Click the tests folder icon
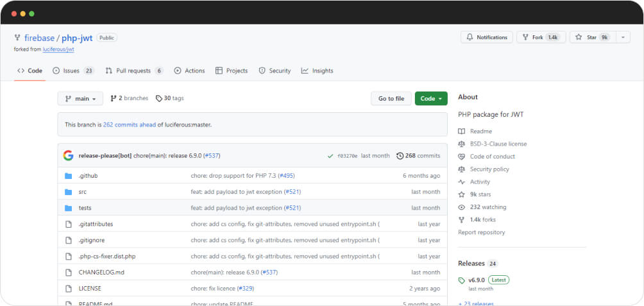This screenshot has height=306, width=644. pos(68,208)
